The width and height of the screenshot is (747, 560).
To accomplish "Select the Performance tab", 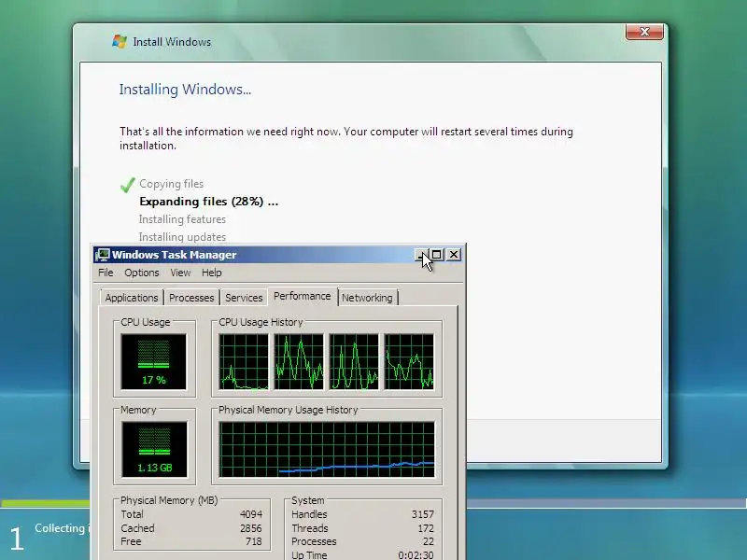I will [302, 296].
